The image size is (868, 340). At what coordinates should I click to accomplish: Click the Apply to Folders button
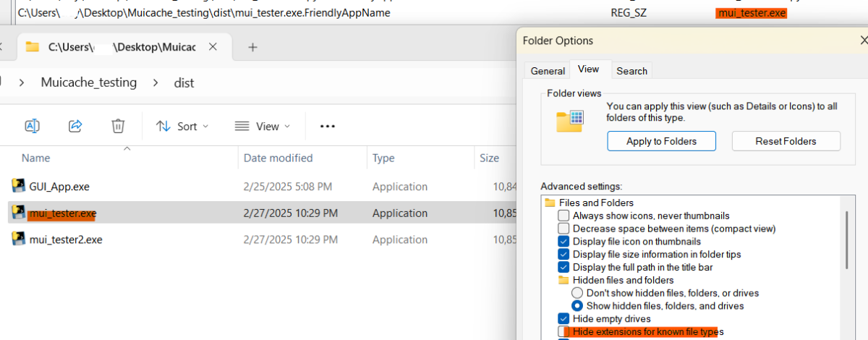[x=661, y=141]
